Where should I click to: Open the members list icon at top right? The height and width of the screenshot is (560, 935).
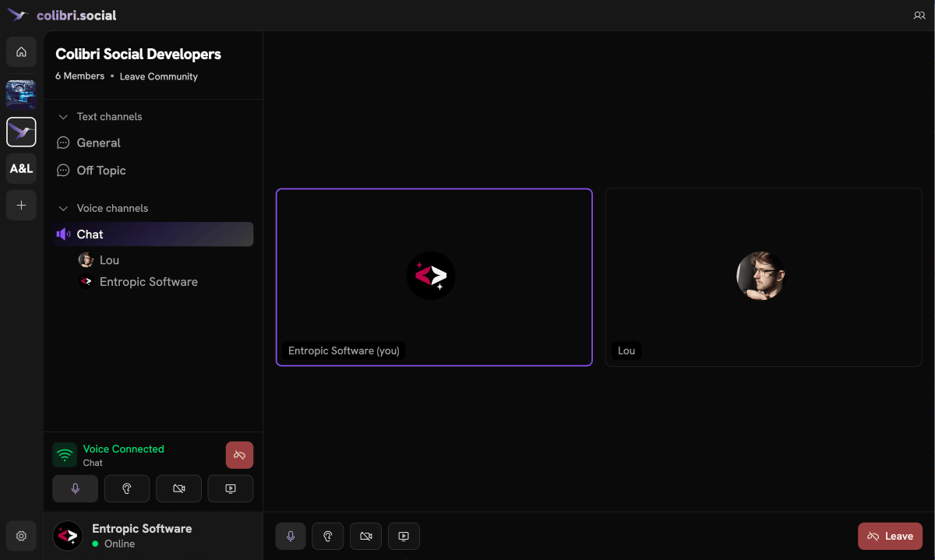click(919, 16)
